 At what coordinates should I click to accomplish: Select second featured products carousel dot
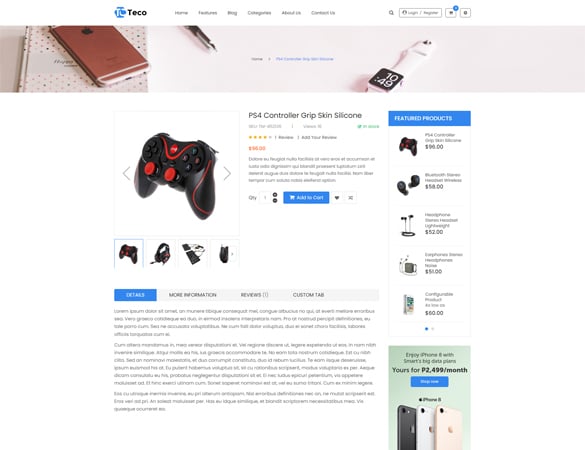point(433,329)
